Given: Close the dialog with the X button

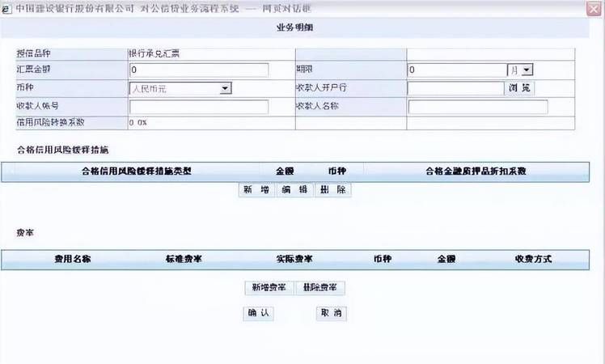Looking at the screenshot, I should pyautogui.click(x=594, y=8).
